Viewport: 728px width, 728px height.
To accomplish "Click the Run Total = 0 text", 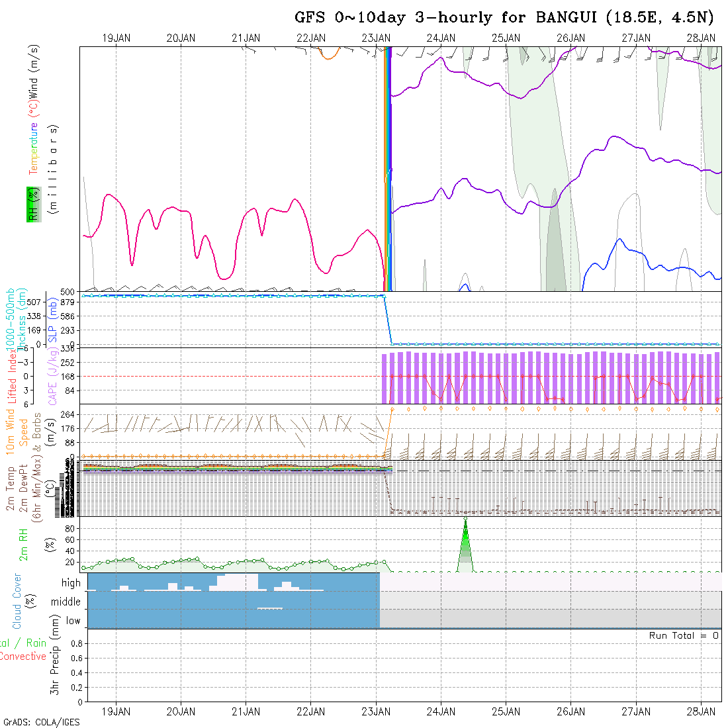I will [684, 635].
